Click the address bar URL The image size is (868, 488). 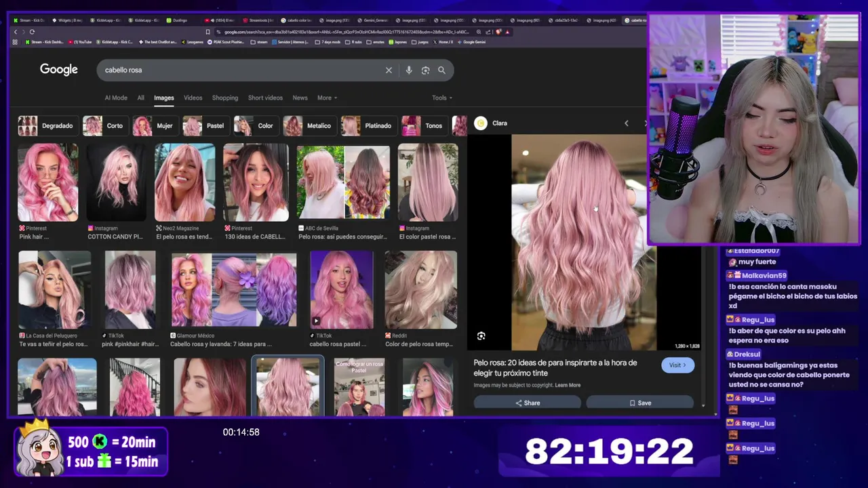point(346,32)
